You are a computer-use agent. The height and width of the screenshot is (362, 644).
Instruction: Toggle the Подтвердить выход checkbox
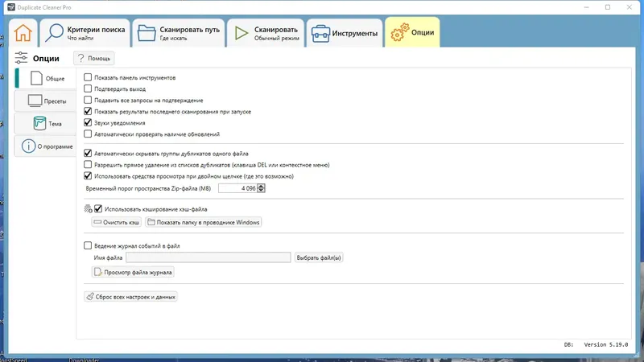tap(88, 88)
